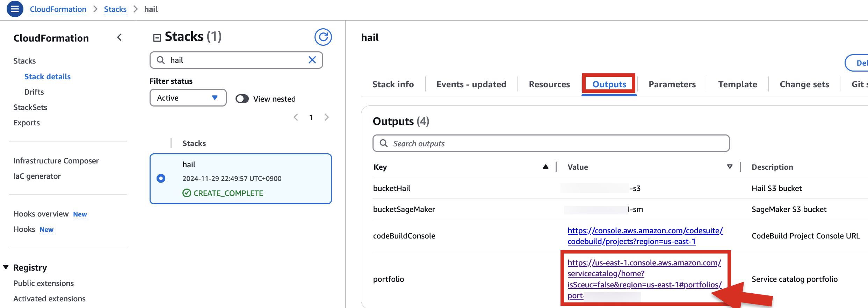Open StackSets from the sidebar
The height and width of the screenshot is (308, 868).
click(x=30, y=107)
